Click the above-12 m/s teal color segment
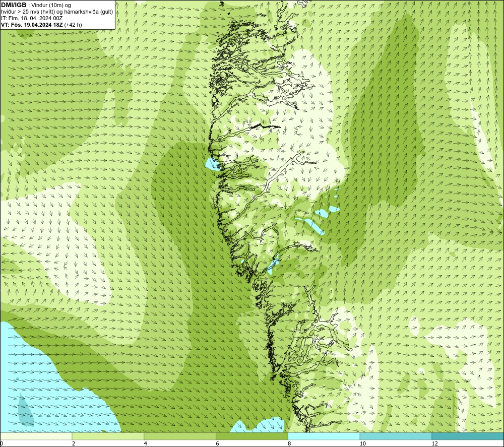 (468, 436)
